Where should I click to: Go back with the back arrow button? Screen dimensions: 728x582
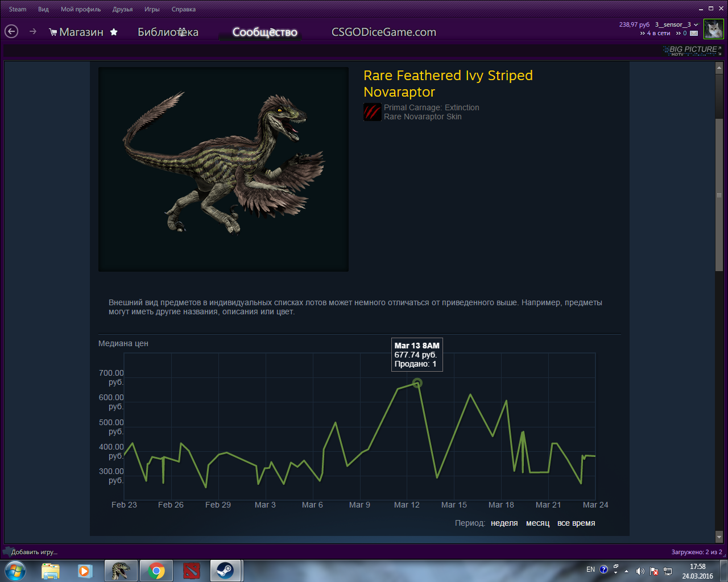[x=11, y=32]
